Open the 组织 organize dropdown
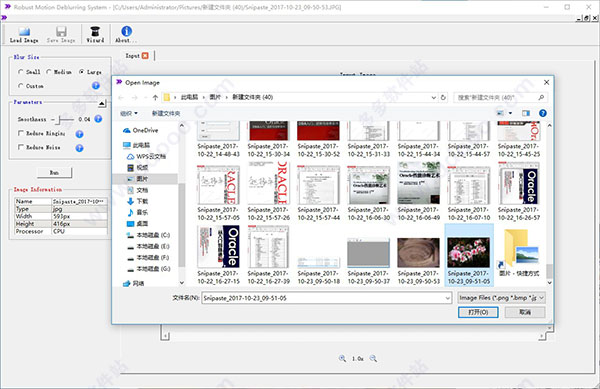Image resolution: width=600 pixels, height=389 pixels. click(129, 113)
